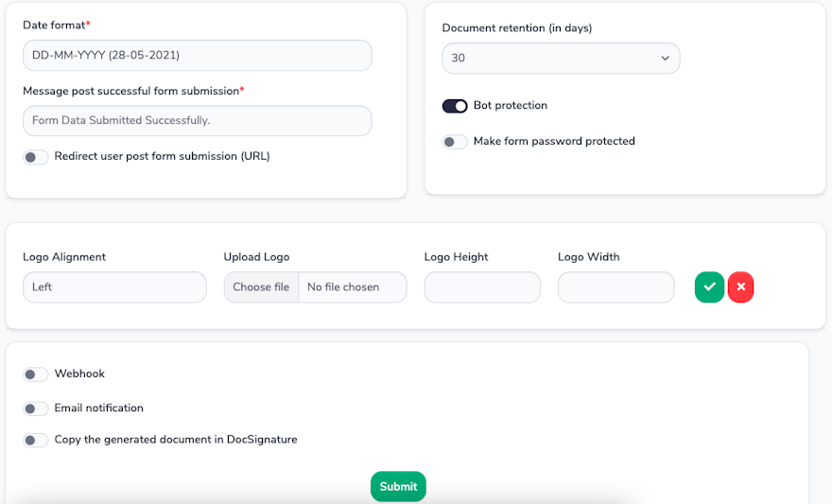Image resolution: width=832 pixels, height=504 pixels.
Task: Click the 'Logo Width' label
Action: (x=588, y=257)
